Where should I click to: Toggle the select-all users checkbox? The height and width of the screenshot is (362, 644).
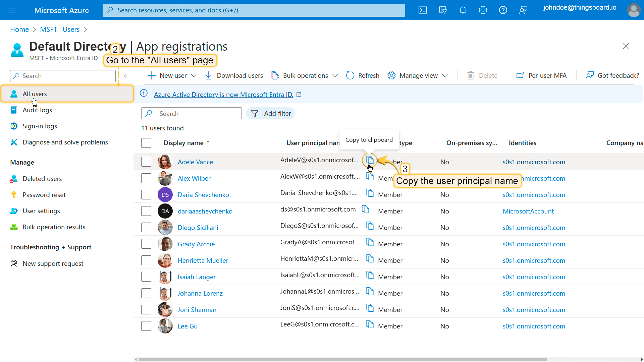click(146, 143)
